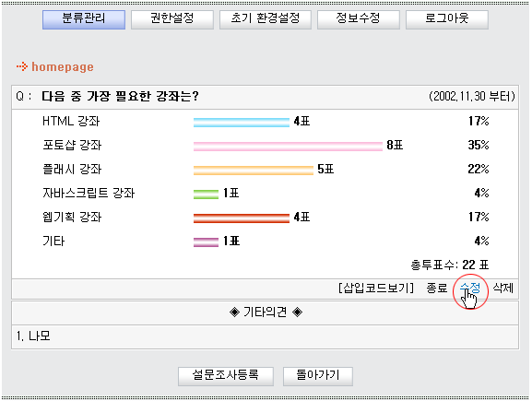Select the 정보수정 tab
The width and height of the screenshot is (532, 401).
click(x=359, y=19)
